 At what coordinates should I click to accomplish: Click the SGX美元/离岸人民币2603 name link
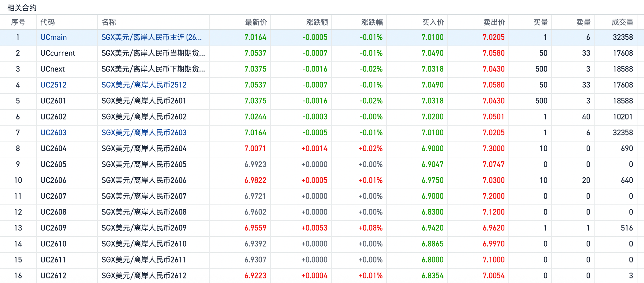point(144,133)
